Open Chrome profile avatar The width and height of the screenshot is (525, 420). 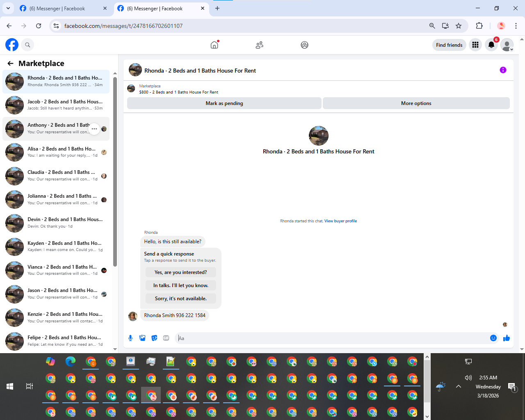point(501,26)
